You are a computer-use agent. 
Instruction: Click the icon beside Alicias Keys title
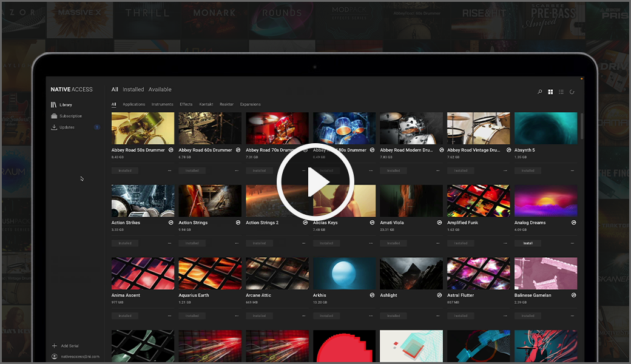[x=373, y=223]
